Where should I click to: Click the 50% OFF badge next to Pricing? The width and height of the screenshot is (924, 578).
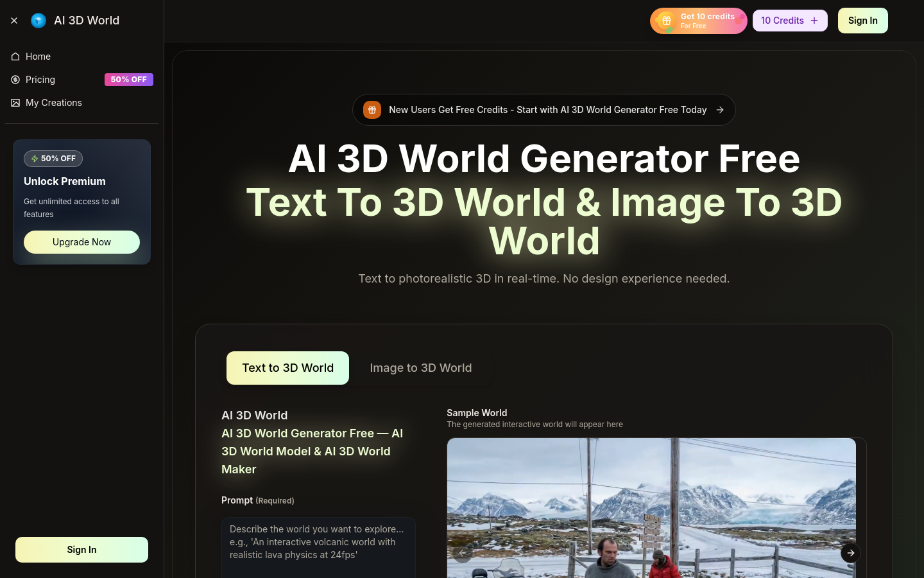click(129, 80)
